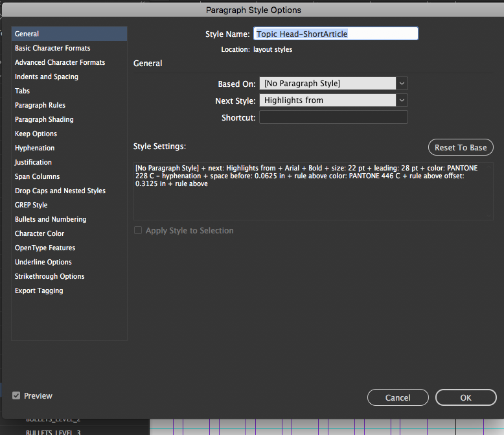Screen dimensions: 504x435
Task: Toggle the Preview checkbox
Action: (16, 395)
